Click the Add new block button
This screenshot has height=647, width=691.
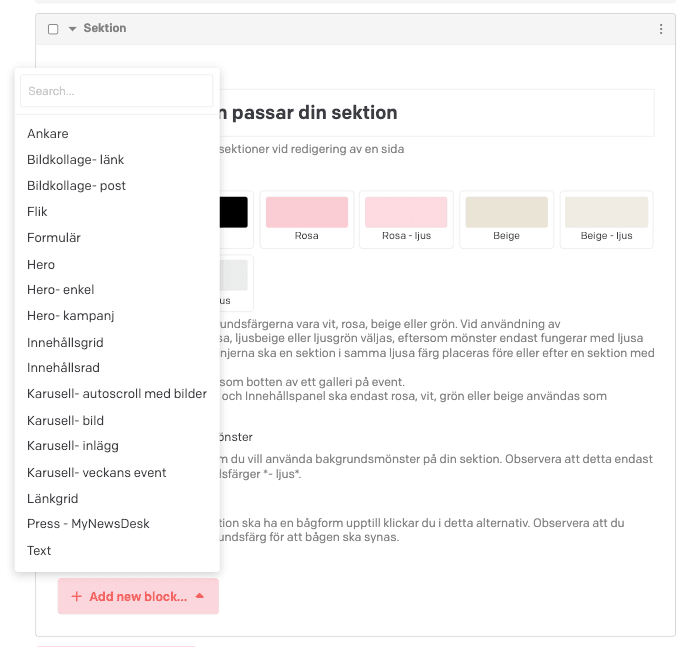[x=138, y=596]
